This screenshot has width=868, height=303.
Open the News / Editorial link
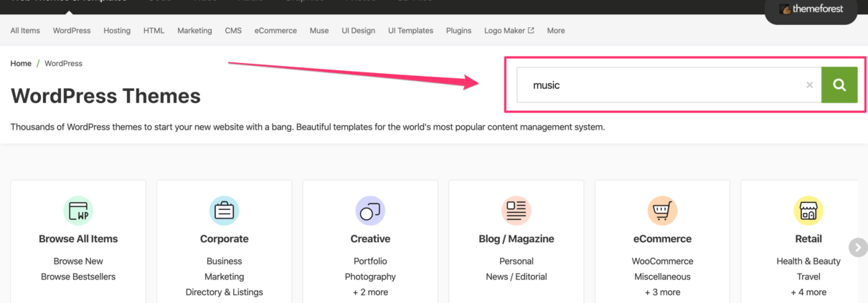(x=516, y=276)
